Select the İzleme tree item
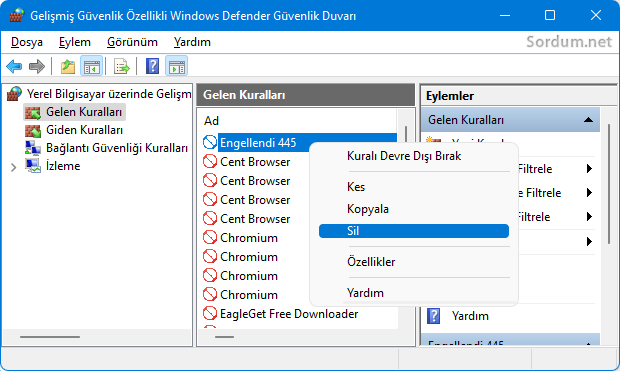Screen dimensions: 620x371 click(63, 166)
